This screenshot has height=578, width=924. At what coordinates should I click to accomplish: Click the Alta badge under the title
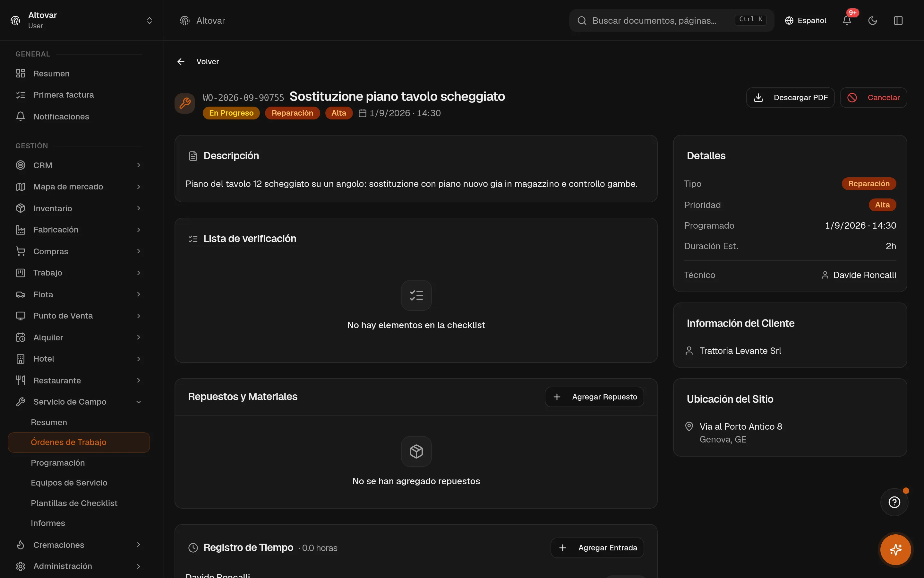click(339, 113)
